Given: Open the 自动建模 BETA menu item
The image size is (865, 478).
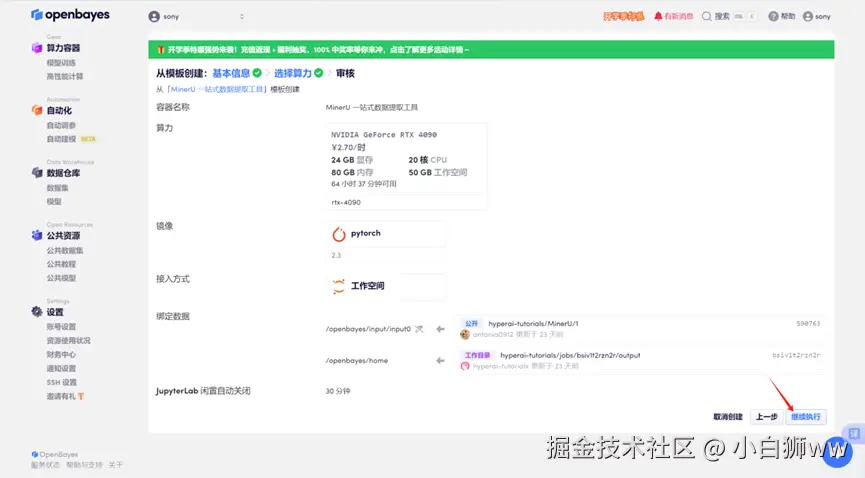Looking at the screenshot, I should [x=71, y=139].
